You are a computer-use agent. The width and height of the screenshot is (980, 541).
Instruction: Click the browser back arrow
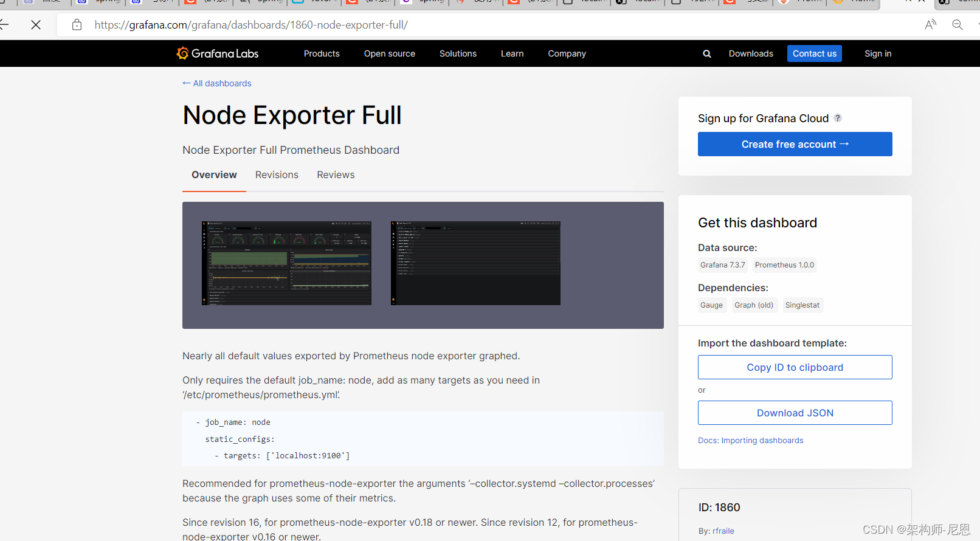click(4, 25)
